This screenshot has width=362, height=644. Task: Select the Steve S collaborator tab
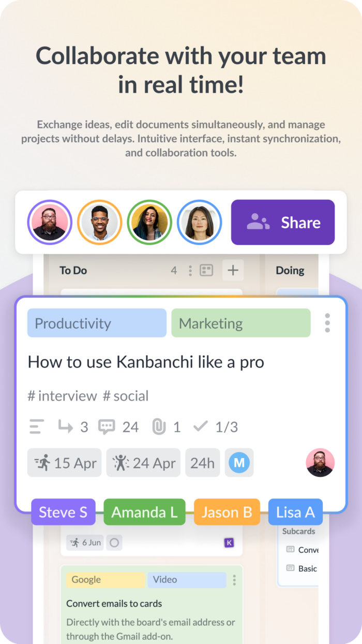(63, 512)
